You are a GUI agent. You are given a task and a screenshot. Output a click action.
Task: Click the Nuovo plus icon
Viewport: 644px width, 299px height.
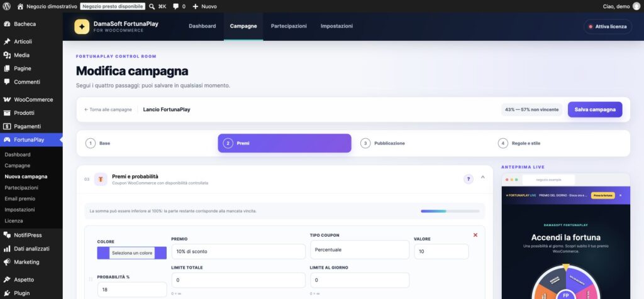pos(195,6)
